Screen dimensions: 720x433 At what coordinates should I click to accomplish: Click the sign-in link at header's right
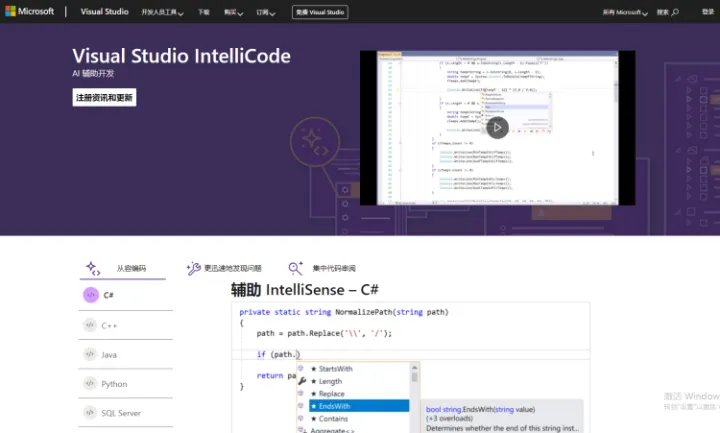coord(708,12)
